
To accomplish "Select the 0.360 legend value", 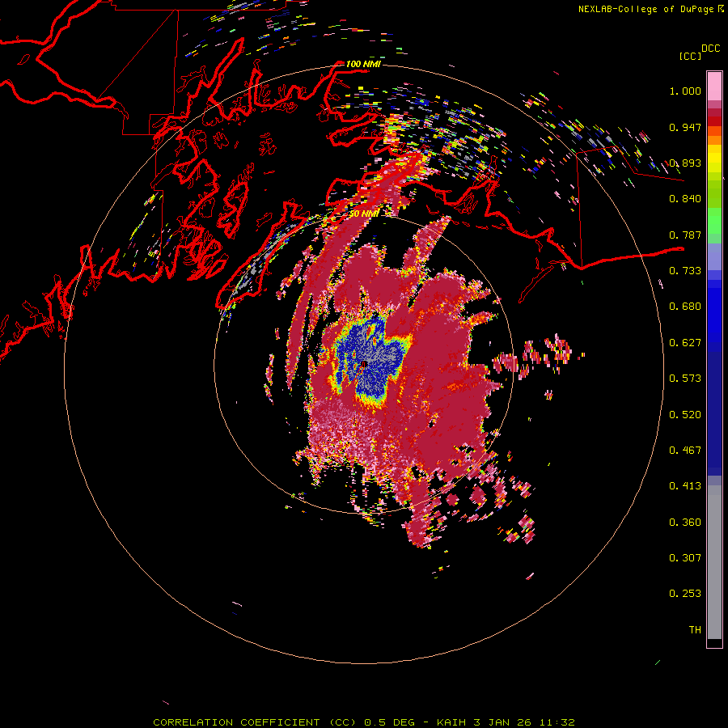I will pos(685,523).
